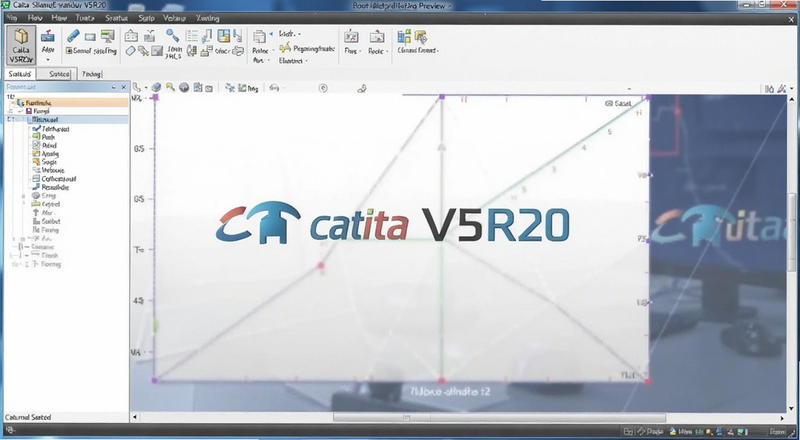The image size is (800, 440).
Task: Click the gray sphere icon in the view toolbar
Action: coord(184,88)
